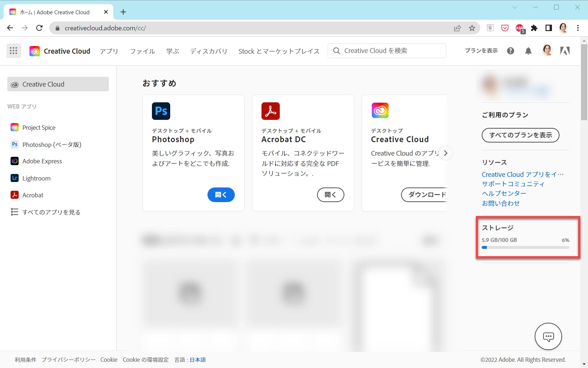Viewport: 588px width, 368px height.
Task: Download Creative Cloud desktop app
Action: tap(424, 195)
